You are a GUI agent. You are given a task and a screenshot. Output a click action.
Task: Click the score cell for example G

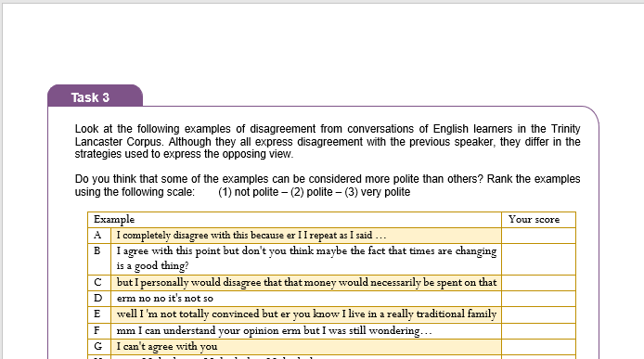[538, 346]
